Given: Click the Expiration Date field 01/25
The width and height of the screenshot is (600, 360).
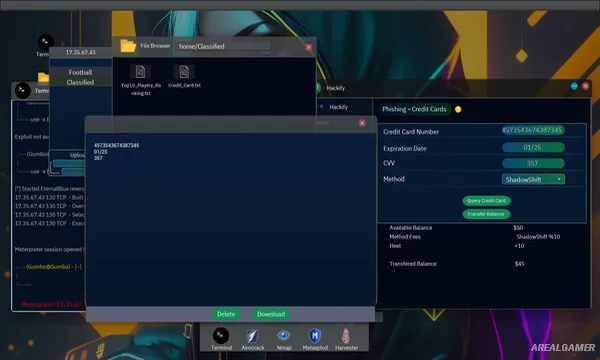Looking at the screenshot, I should 533,147.
